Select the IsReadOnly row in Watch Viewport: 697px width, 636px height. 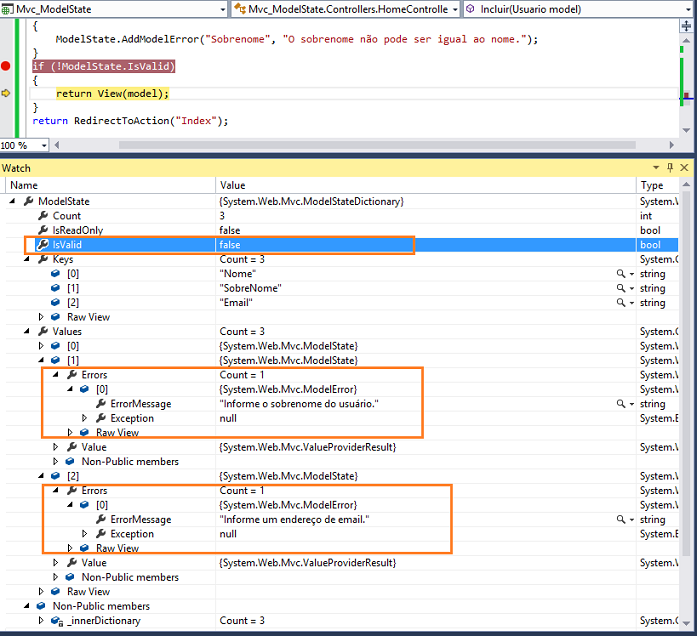click(78, 231)
